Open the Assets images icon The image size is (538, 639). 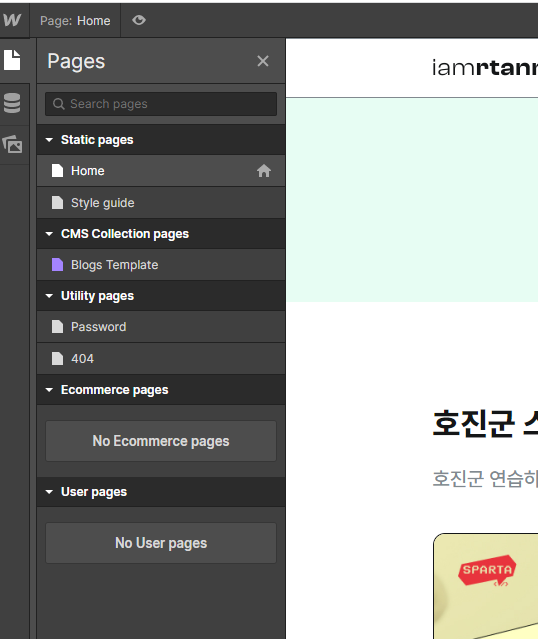pos(12,144)
